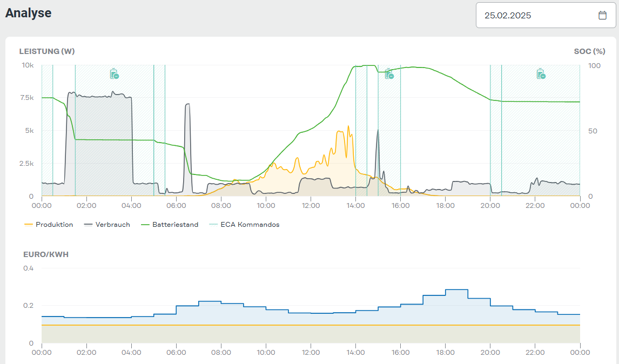Image resolution: width=619 pixels, height=364 pixels.
Task: Click the battery icon near 03:00
Action: (114, 74)
